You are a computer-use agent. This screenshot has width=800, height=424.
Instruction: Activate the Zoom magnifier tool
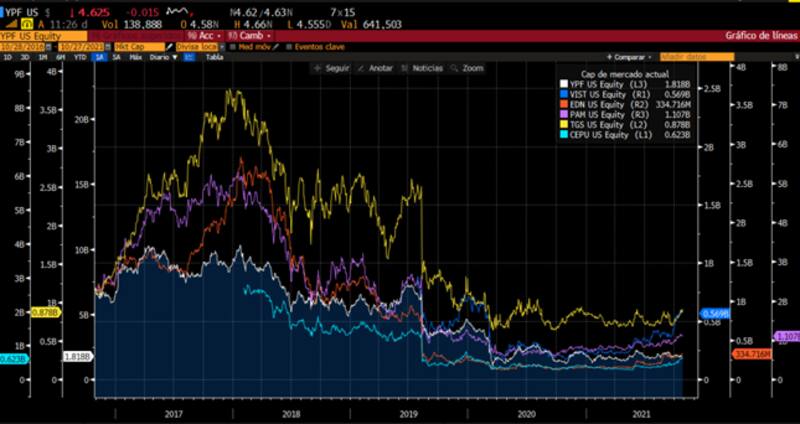[468, 68]
